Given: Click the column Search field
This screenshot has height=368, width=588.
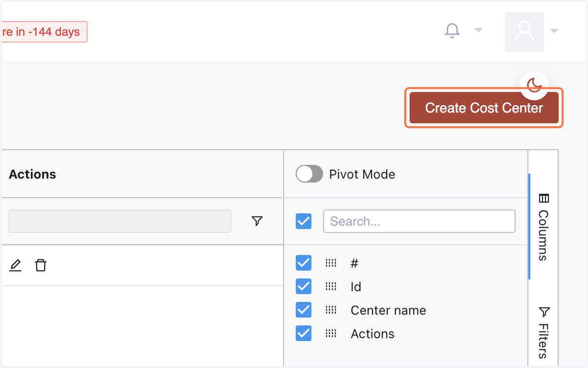Looking at the screenshot, I should pos(419,221).
